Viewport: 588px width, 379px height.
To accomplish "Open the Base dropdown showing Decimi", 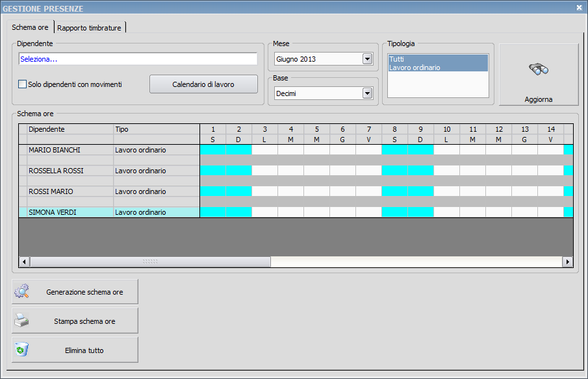I will 367,93.
